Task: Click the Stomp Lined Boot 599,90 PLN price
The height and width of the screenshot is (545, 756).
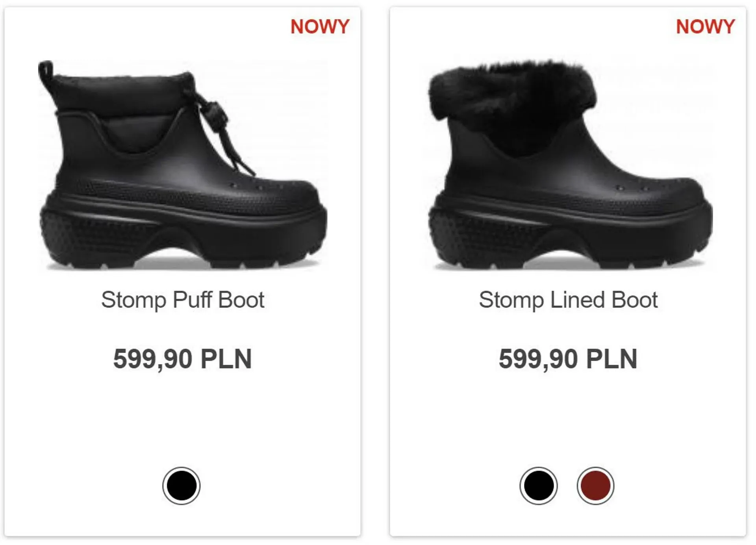Action: (568, 359)
